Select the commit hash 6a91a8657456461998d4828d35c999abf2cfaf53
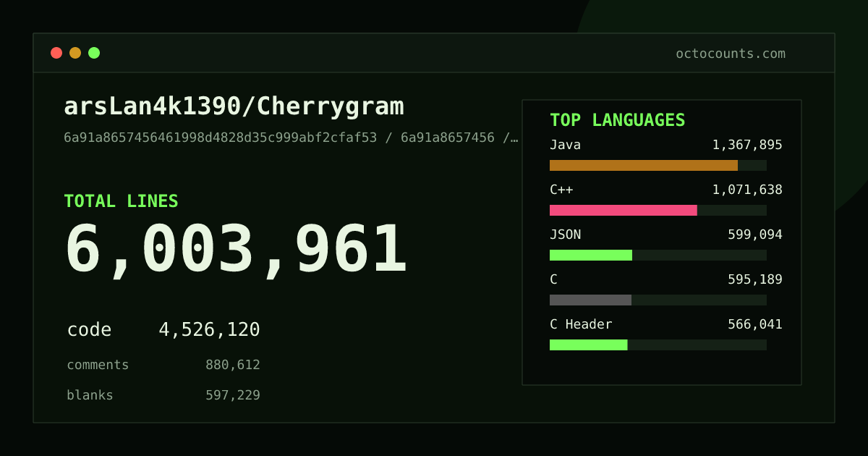 point(221,138)
